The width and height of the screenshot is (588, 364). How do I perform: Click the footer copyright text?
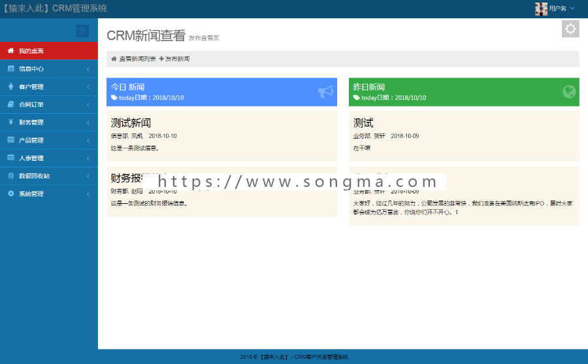[294, 357]
